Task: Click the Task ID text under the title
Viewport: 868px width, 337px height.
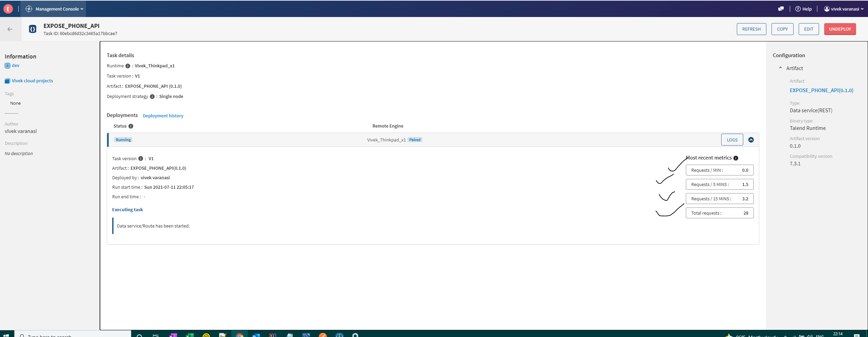Action: (x=80, y=34)
